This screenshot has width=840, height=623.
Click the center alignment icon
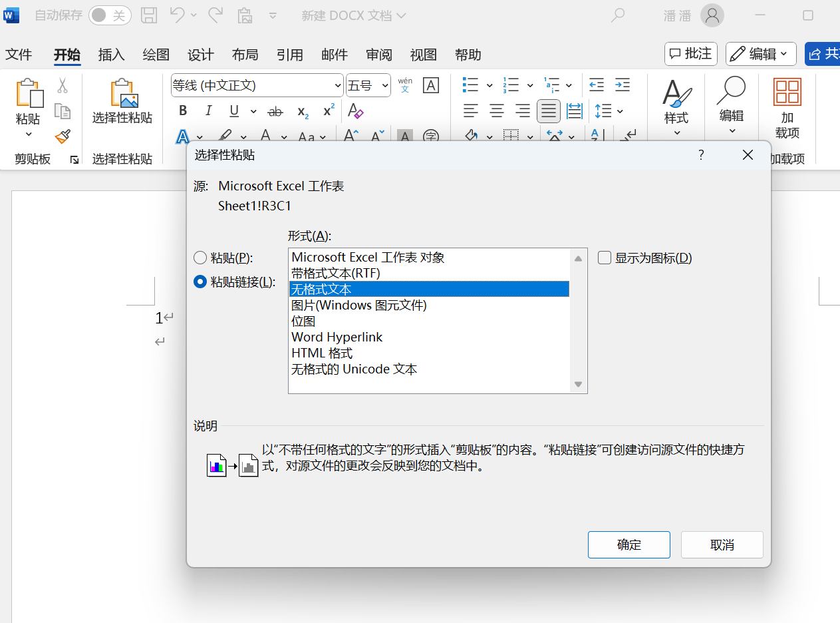(496, 110)
